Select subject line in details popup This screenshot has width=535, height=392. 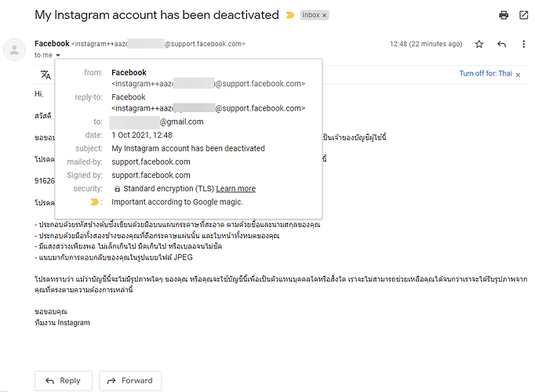pyautogui.click(x=188, y=149)
